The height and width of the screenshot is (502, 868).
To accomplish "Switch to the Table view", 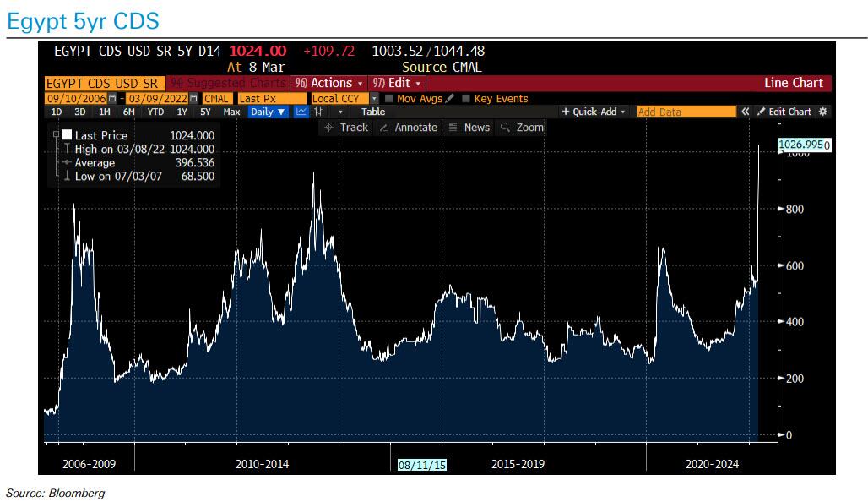I will pyautogui.click(x=373, y=112).
